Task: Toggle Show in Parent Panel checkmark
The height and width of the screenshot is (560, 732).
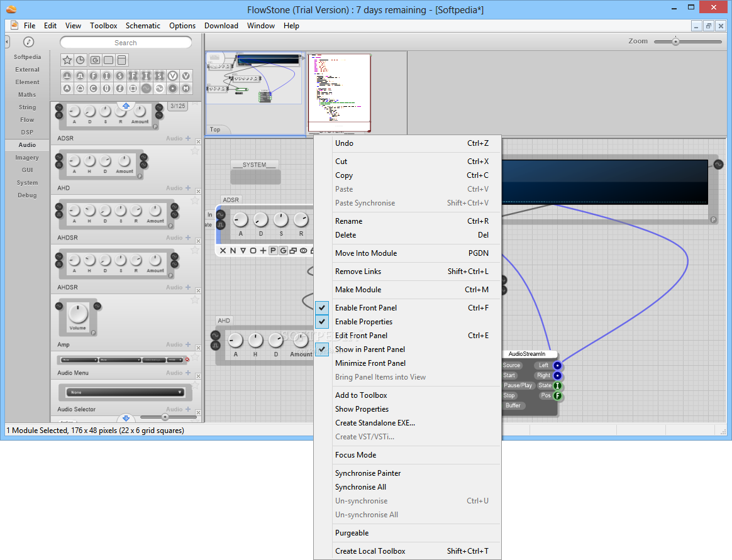Action: click(x=322, y=349)
